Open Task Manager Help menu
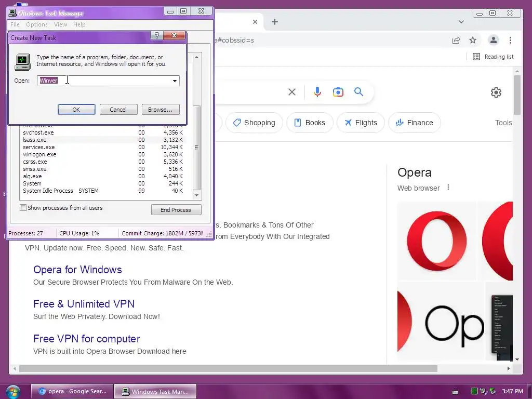Screen dimensions: 532x399 point(79,24)
